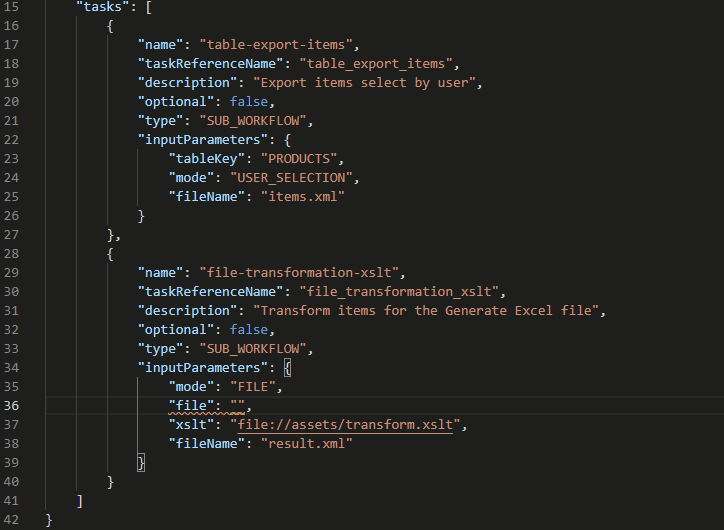Open the file://assets/transform.xslt link
The height and width of the screenshot is (530, 724).
345,424
